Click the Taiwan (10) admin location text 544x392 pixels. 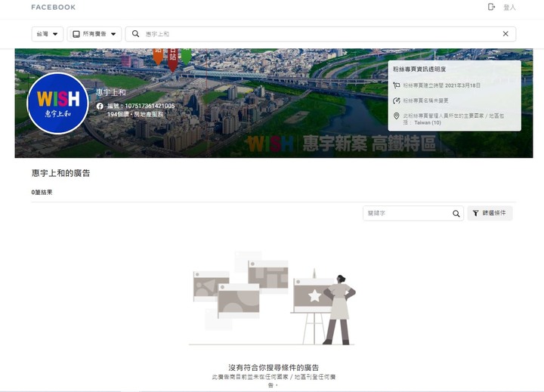pos(428,122)
